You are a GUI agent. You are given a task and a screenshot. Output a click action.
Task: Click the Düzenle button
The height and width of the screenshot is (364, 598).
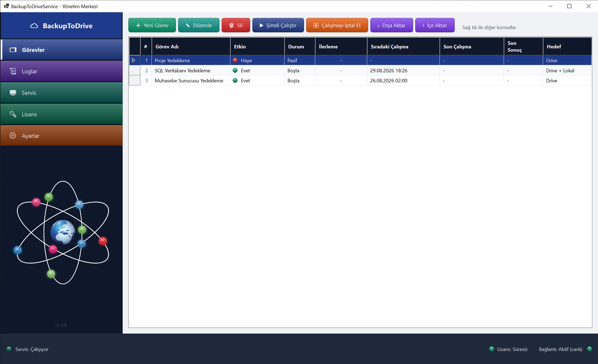(199, 25)
